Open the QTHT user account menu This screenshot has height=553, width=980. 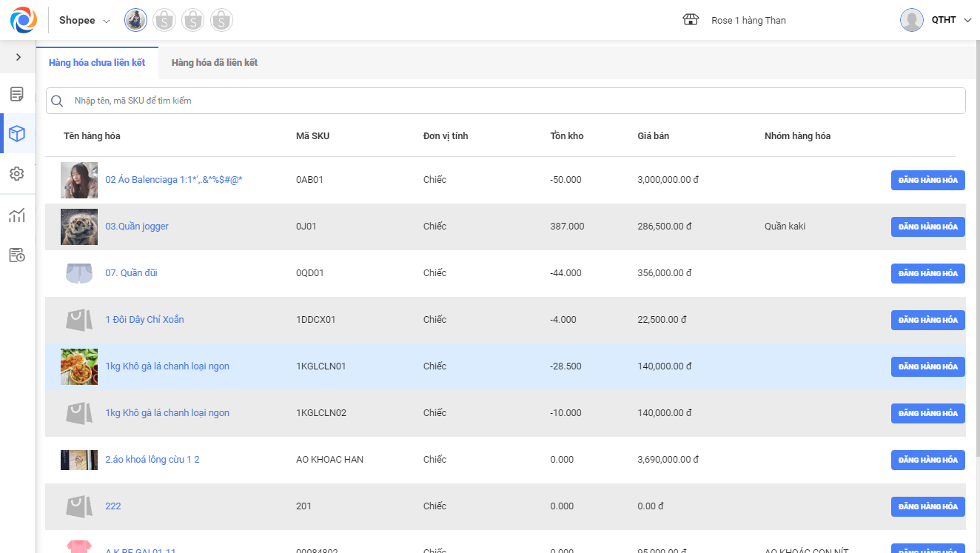pyautogui.click(x=936, y=20)
